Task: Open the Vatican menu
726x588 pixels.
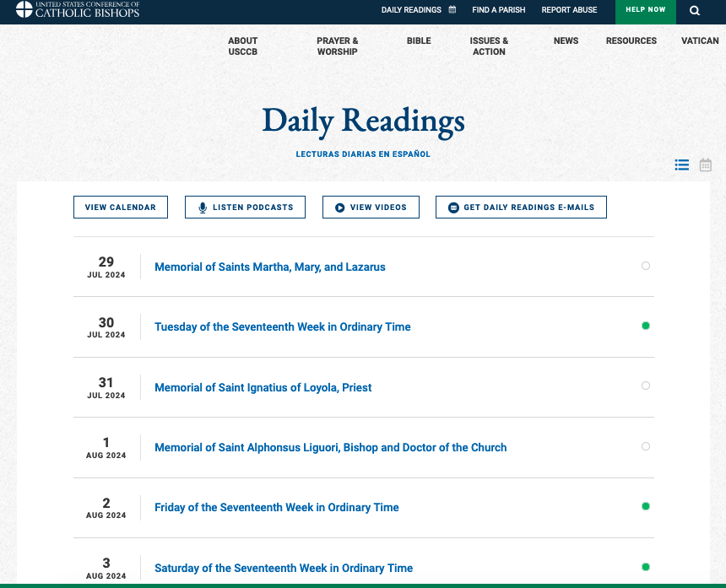Action: [700, 40]
